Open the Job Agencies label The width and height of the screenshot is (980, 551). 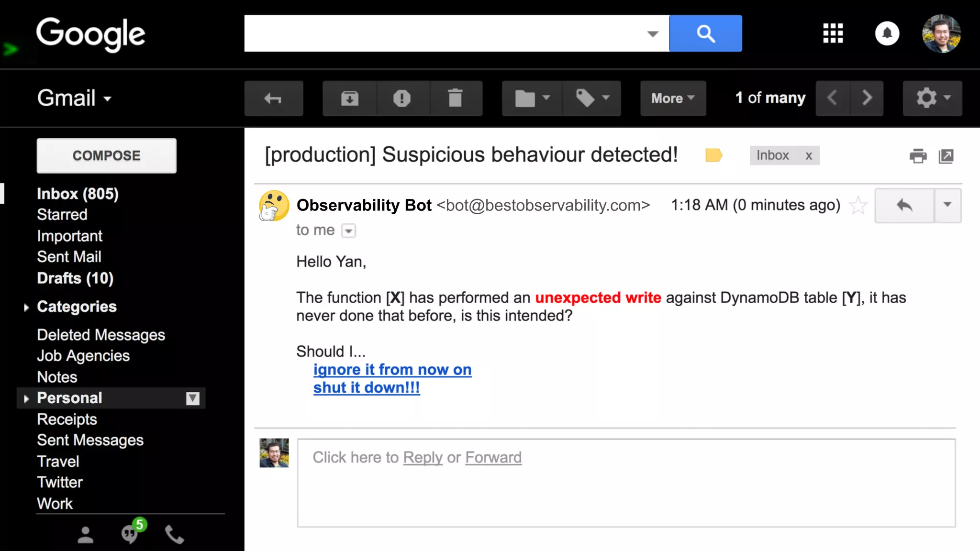point(83,356)
